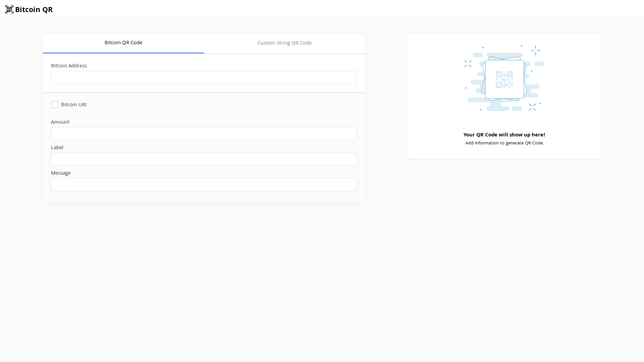
Task: Click into the Amount input field
Action: click(204, 134)
